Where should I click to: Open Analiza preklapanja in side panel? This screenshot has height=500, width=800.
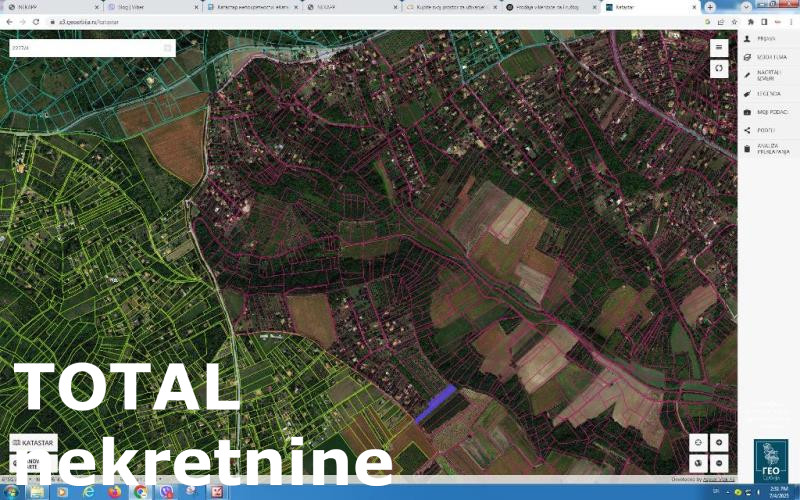[768, 148]
